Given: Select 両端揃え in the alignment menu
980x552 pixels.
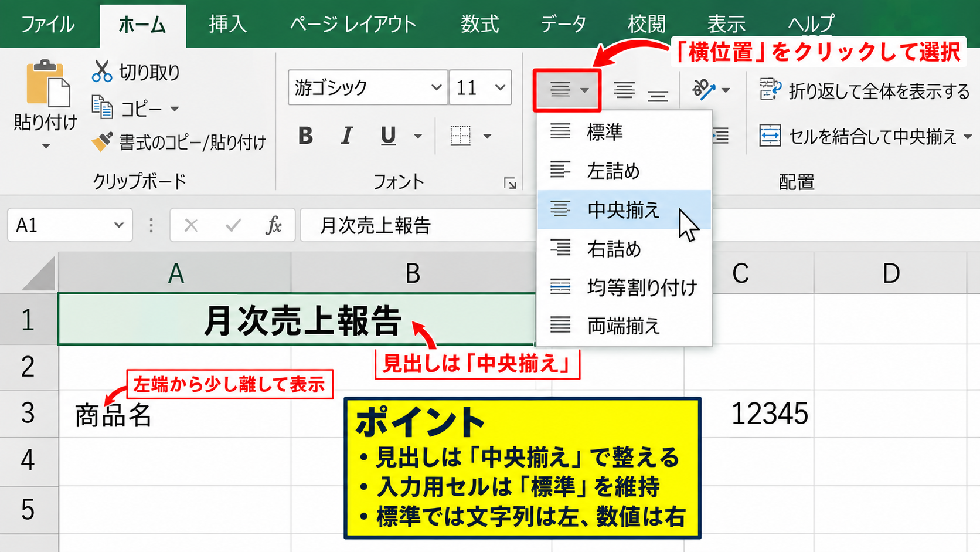Looking at the screenshot, I should (624, 326).
